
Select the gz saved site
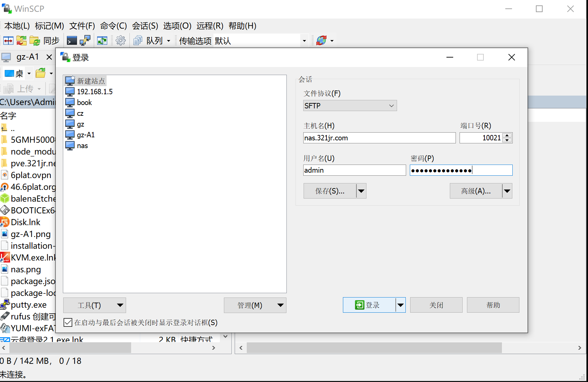(75, 124)
